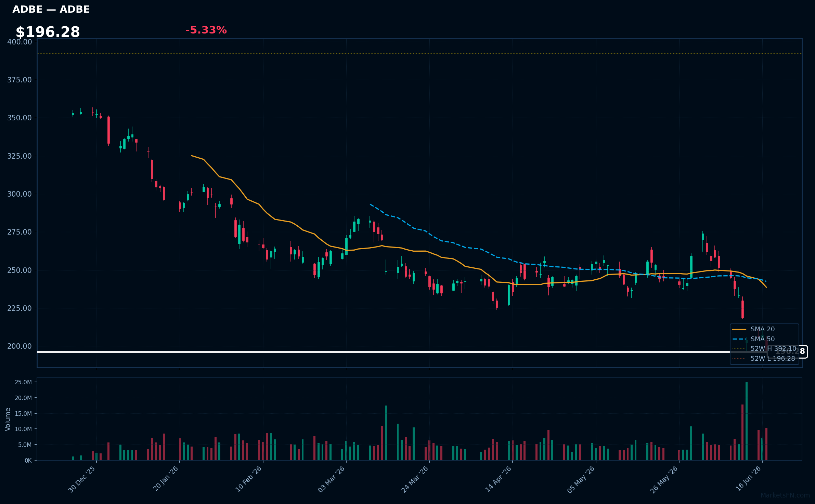
Task: Click the 325.00 price axis label
Action: [x=20, y=156]
